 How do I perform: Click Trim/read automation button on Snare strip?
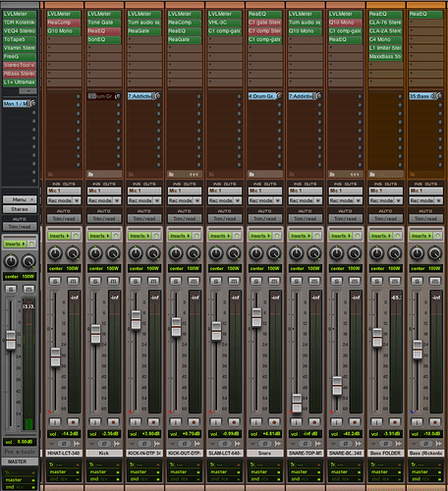pyautogui.click(x=265, y=218)
